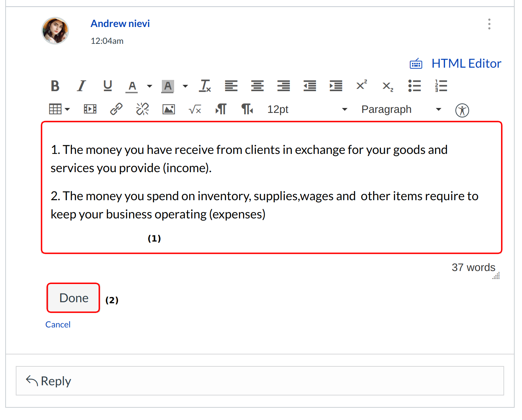Center align the text
522x420 pixels.
point(257,86)
